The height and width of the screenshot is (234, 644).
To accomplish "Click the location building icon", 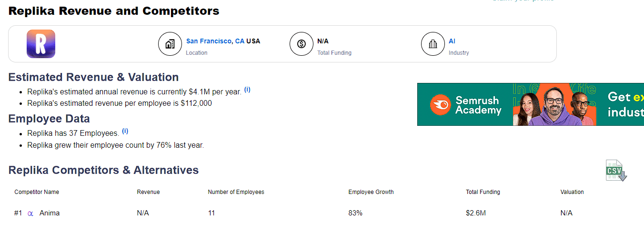I will click(x=170, y=44).
